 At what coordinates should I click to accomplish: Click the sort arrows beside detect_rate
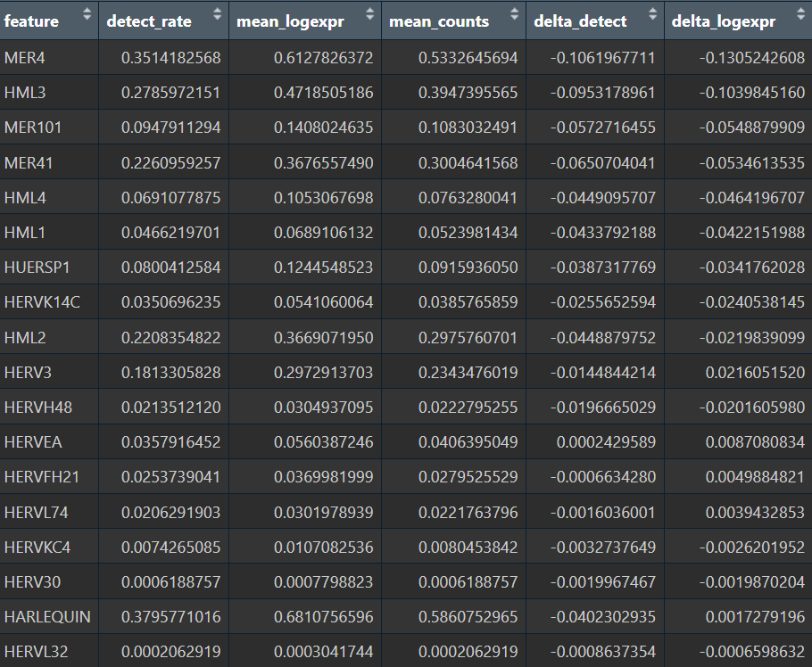pos(218,13)
